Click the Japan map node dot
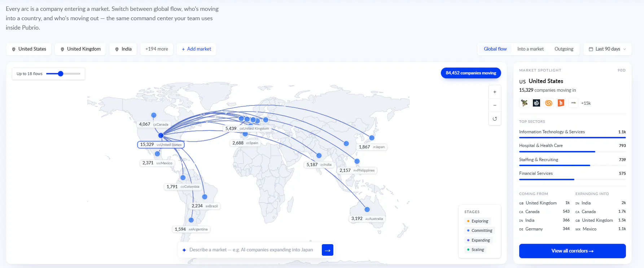Screen dimensions: 644x268 (372, 138)
